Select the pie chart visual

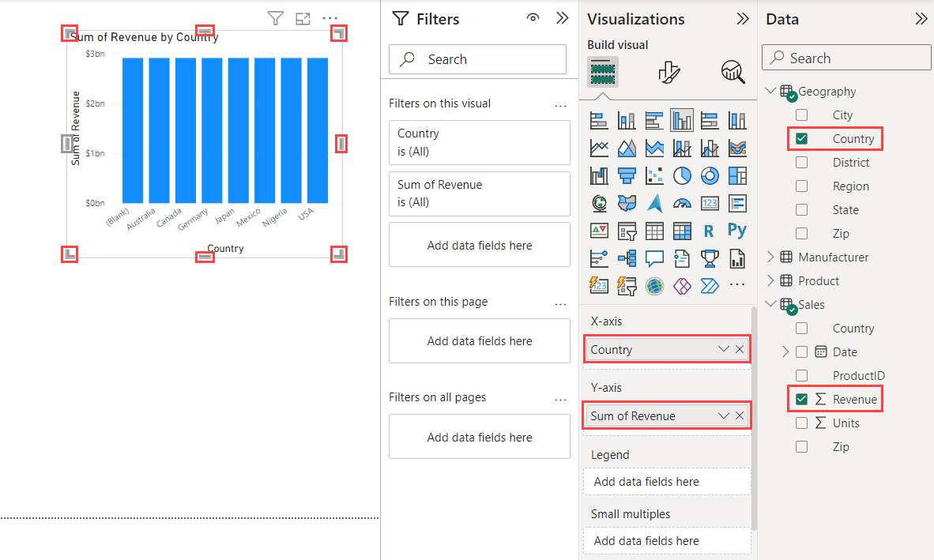(681, 175)
